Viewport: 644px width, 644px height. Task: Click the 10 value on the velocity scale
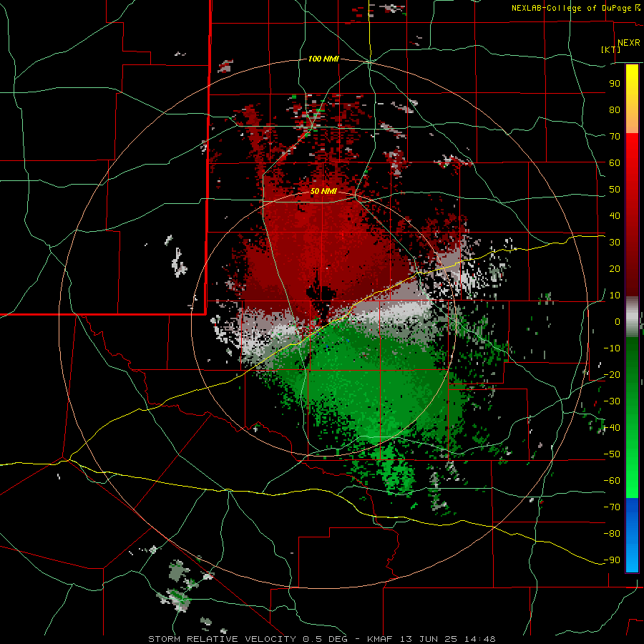click(x=615, y=296)
